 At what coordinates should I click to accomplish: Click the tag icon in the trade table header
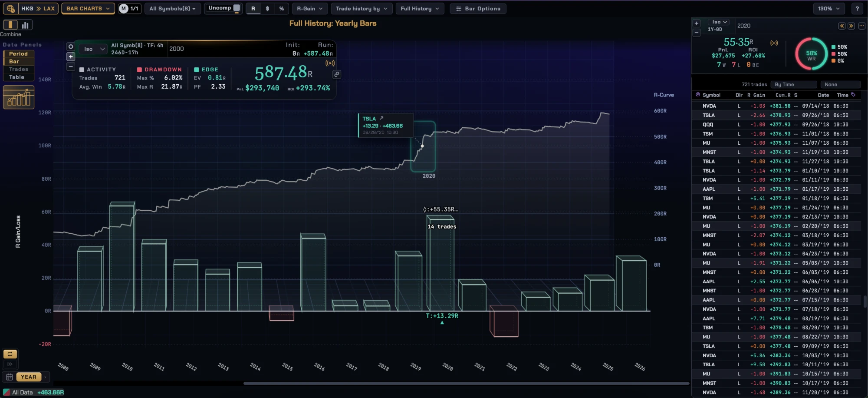pyautogui.click(x=853, y=95)
